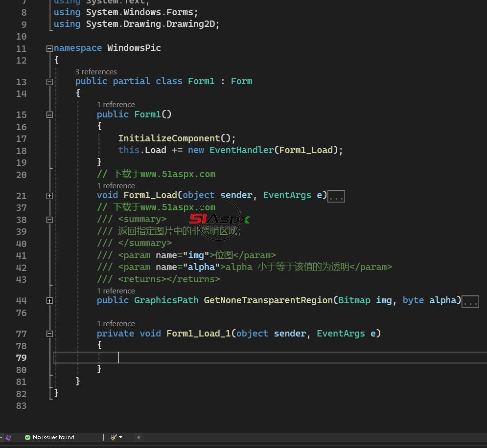The width and height of the screenshot is (487, 448).
Task: Open the code cleanup dropdown arrow
Action: point(121,437)
